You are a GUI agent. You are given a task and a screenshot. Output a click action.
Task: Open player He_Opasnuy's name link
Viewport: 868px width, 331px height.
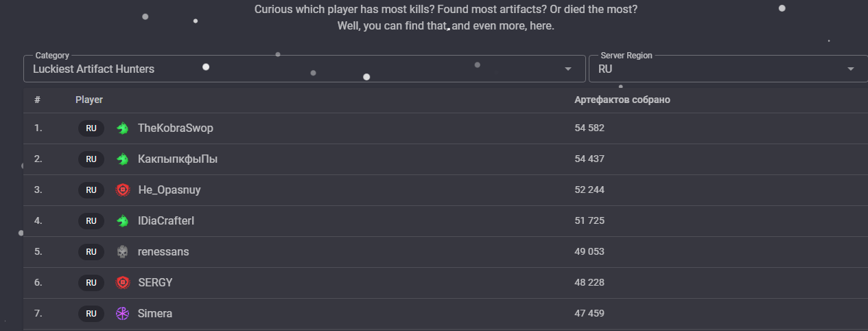169,190
